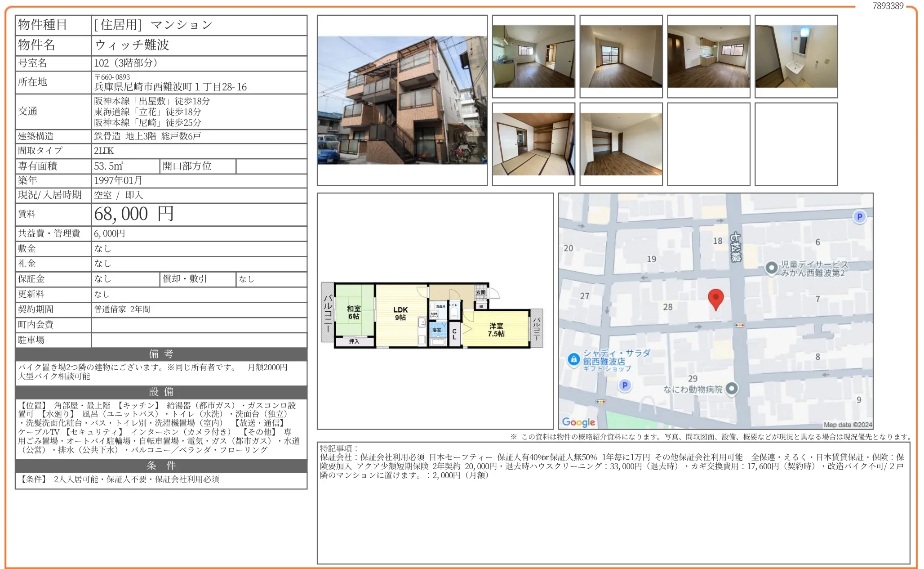Click the シャディ・サラダ館 gift shop icon
This screenshot has width=924, height=569.
click(573, 359)
